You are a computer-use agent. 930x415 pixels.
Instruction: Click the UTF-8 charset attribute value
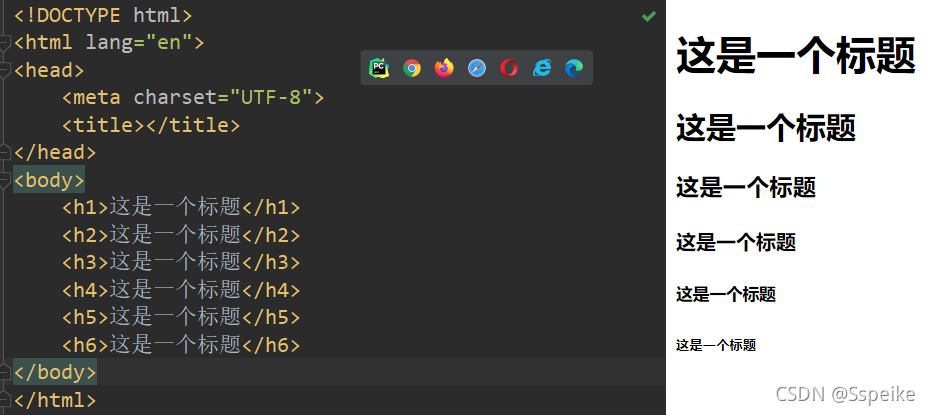(270, 97)
